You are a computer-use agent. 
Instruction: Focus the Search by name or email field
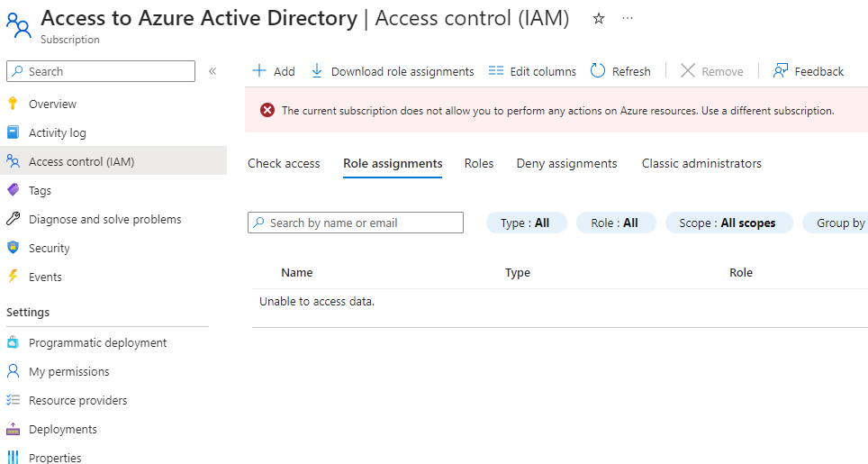(356, 223)
